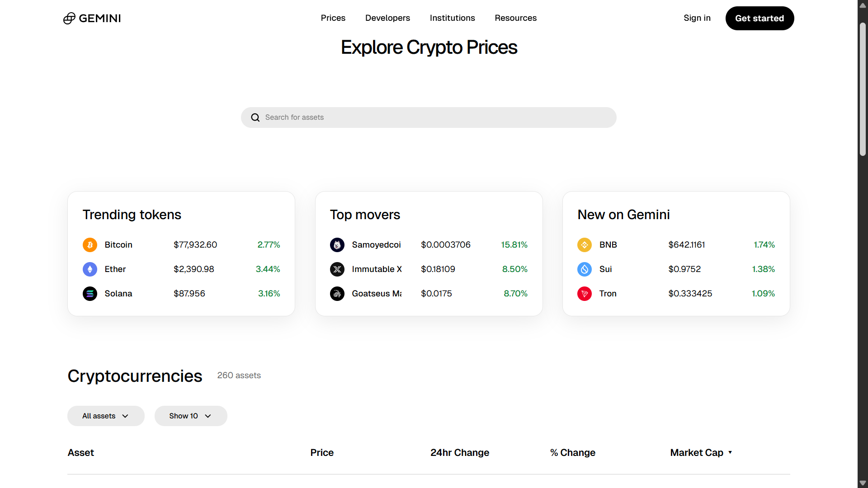
Task: Click the Sign in link
Action: pos(697,18)
